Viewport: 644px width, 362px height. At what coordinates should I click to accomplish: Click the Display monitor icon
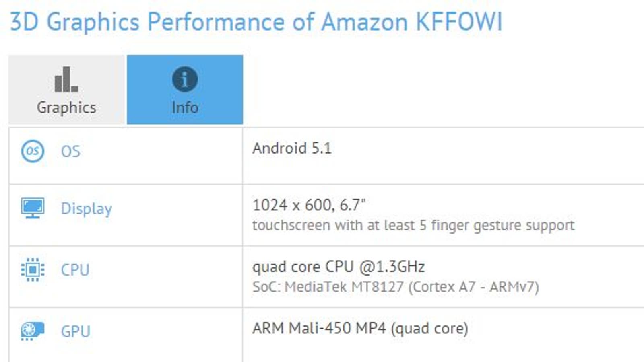click(33, 208)
